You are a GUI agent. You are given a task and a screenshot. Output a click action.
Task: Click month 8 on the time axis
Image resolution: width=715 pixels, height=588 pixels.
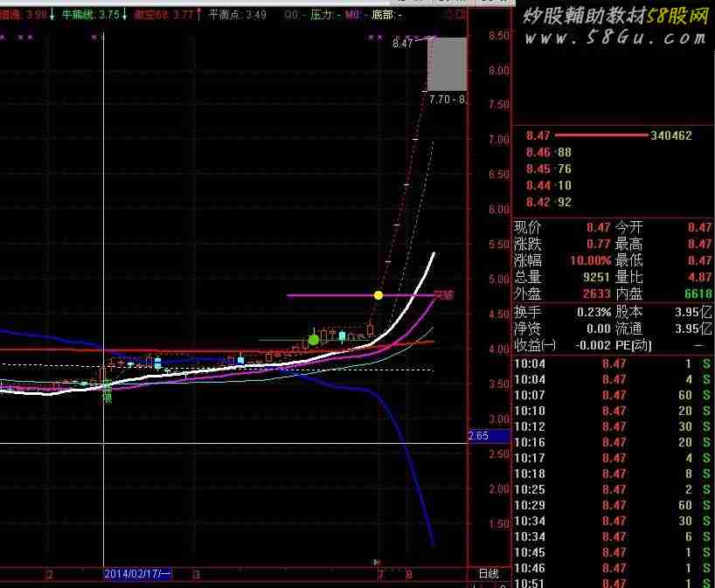pyautogui.click(x=409, y=575)
